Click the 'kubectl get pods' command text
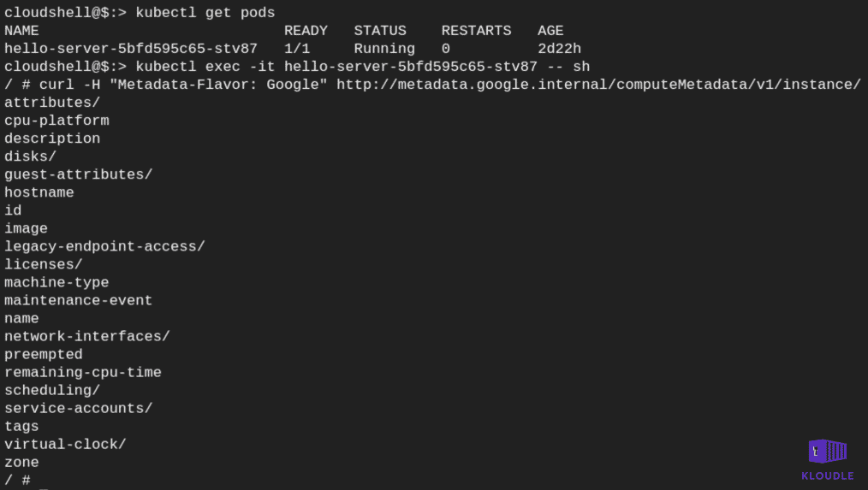This screenshot has width=868, height=490. [205, 13]
